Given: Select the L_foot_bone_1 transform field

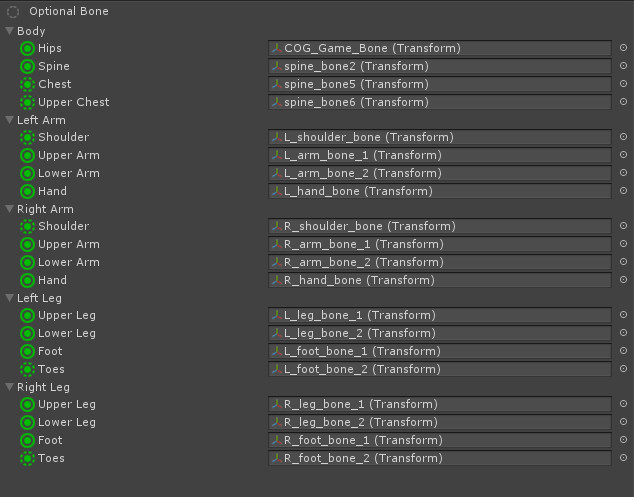Looking at the screenshot, I should pyautogui.click(x=440, y=351).
